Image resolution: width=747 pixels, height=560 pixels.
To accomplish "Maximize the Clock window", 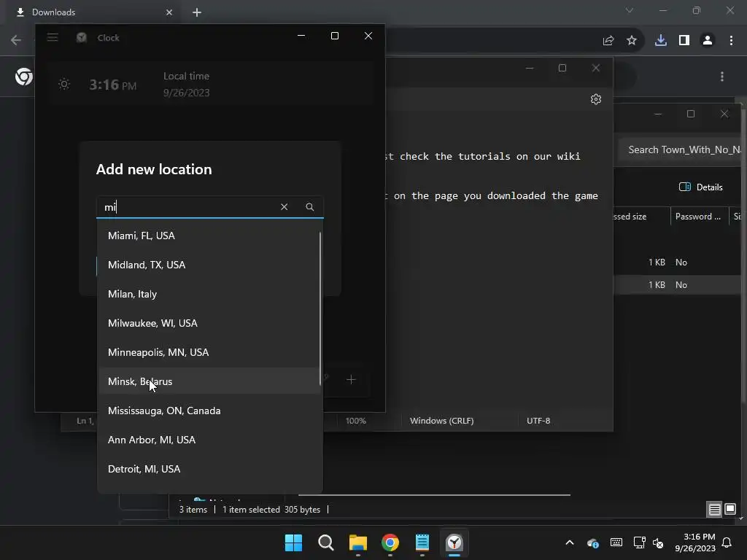I will 335,36.
